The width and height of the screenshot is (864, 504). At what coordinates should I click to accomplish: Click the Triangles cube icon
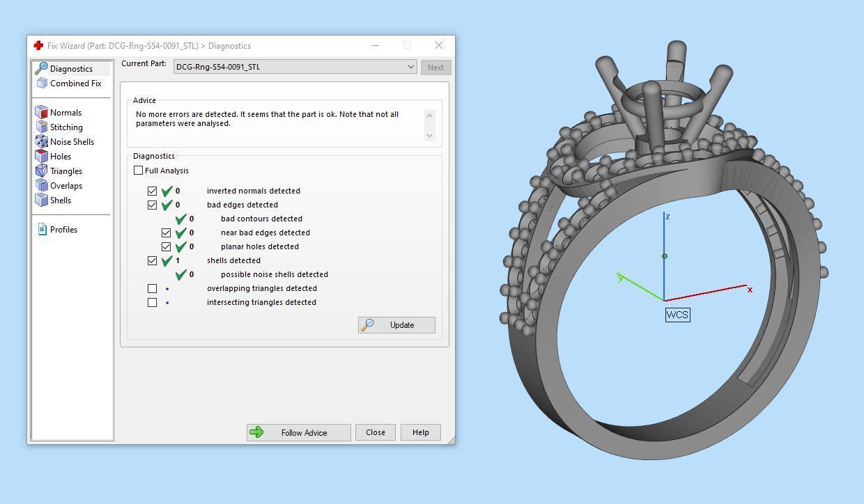[42, 171]
